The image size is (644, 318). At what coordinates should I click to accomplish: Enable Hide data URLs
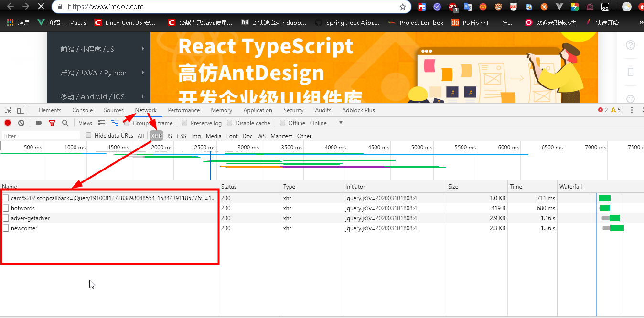(88, 135)
